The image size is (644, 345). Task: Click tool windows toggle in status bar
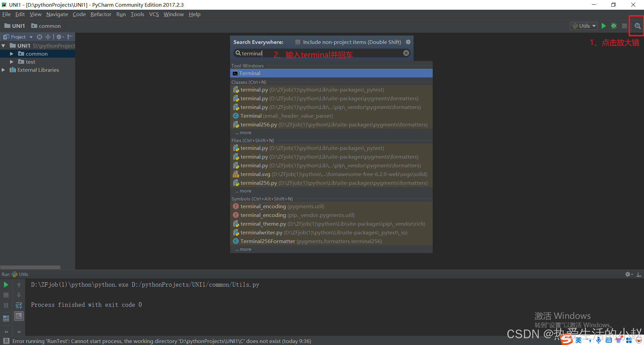click(x=6, y=341)
